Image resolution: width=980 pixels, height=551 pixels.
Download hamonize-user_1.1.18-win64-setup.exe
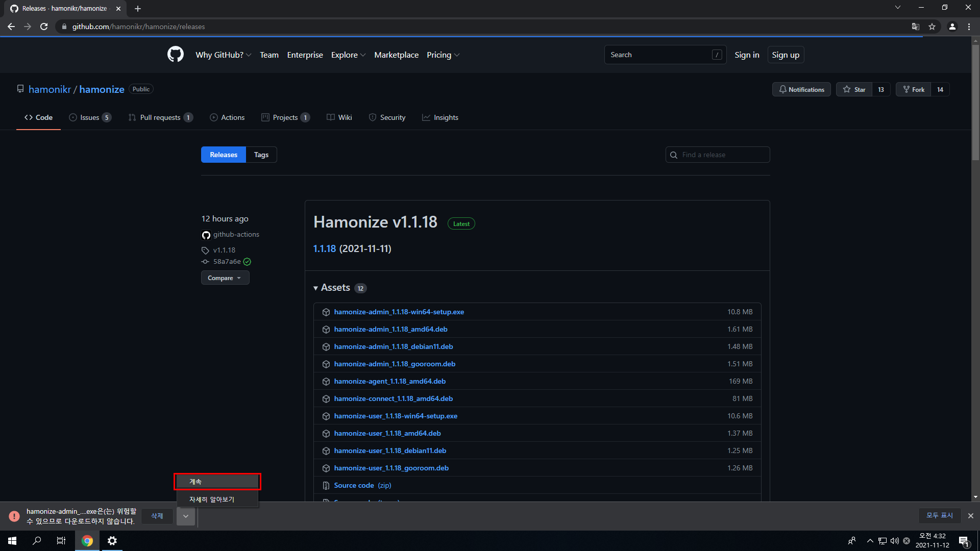click(396, 416)
